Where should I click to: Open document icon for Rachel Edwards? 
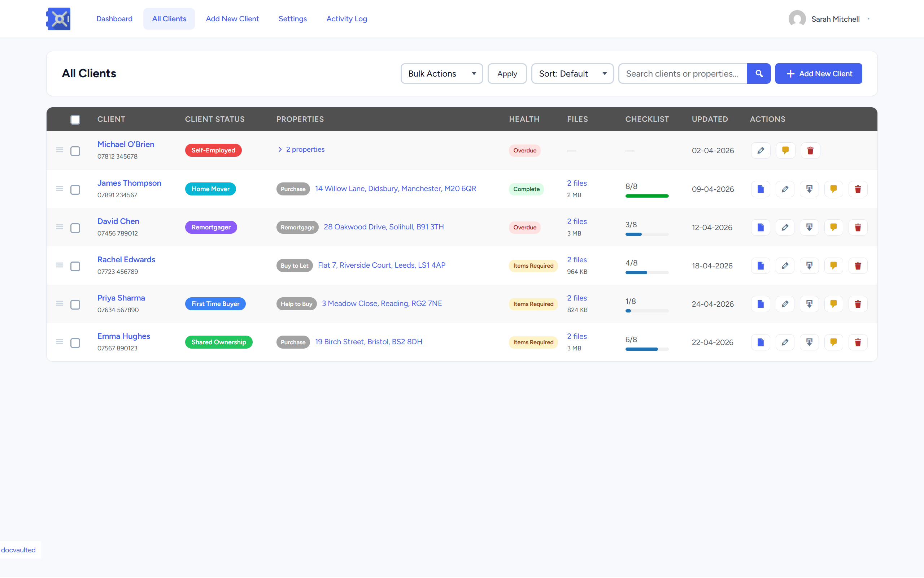pyautogui.click(x=760, y=265)
